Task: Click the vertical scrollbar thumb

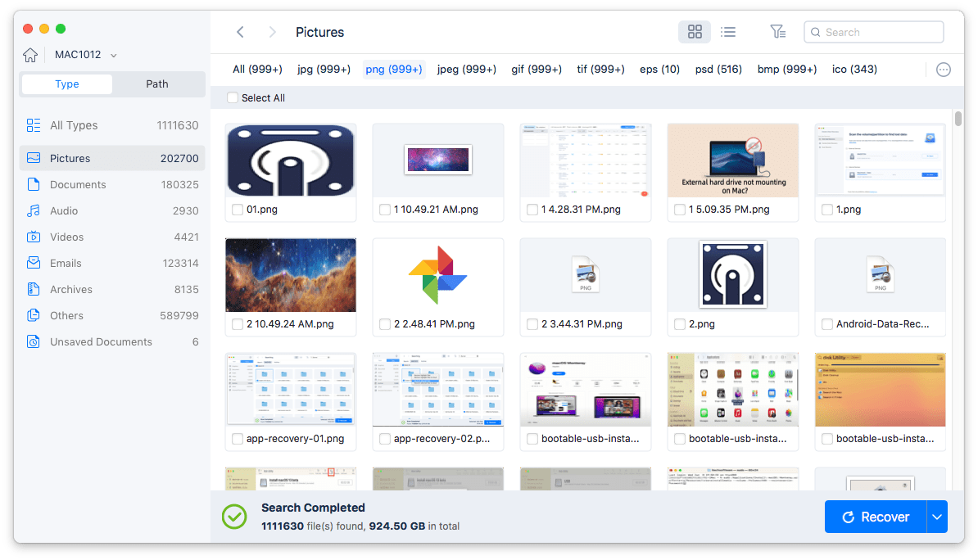Action: [x=958, y=119]
